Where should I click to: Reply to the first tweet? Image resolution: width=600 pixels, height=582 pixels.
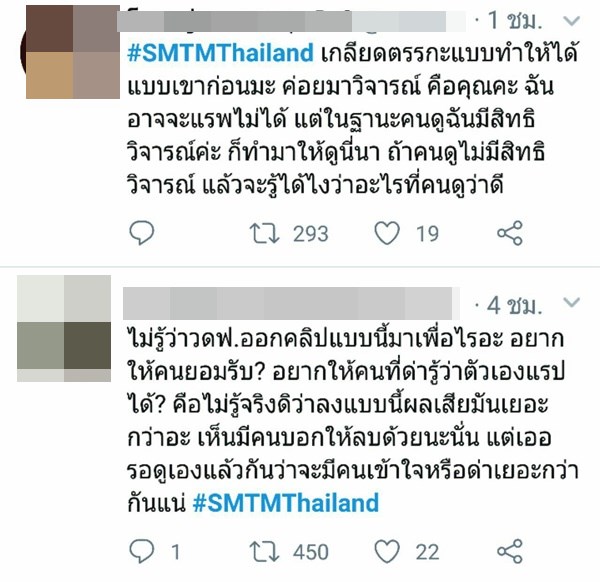coord(142,233)
